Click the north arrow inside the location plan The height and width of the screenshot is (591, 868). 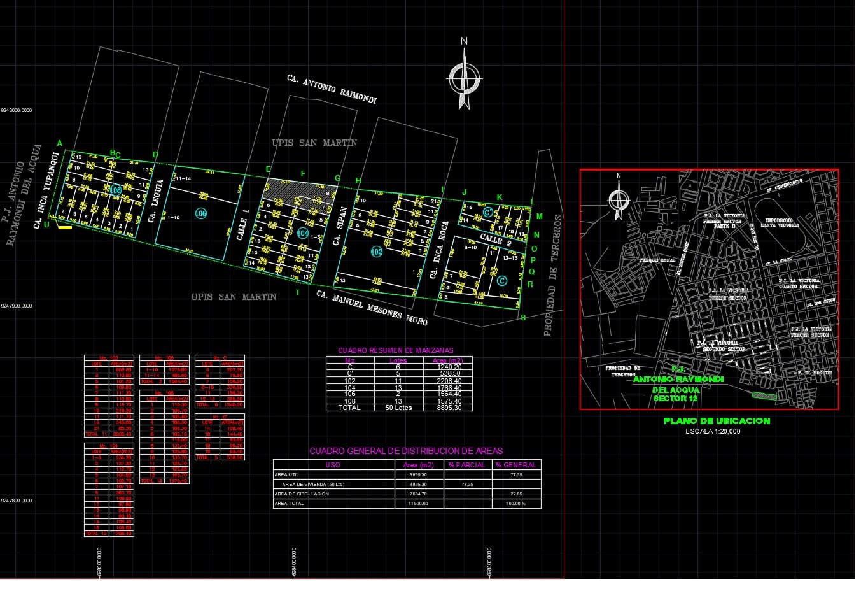[619, 199]
